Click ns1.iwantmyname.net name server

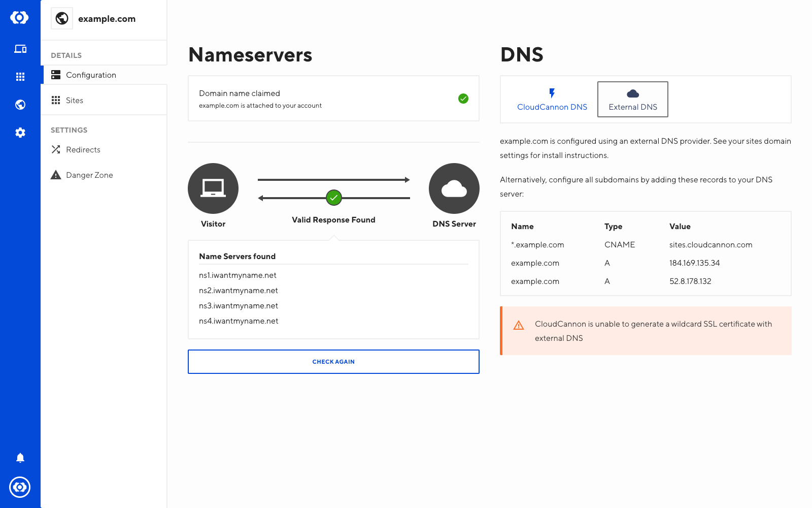click(x=238, y=275)
